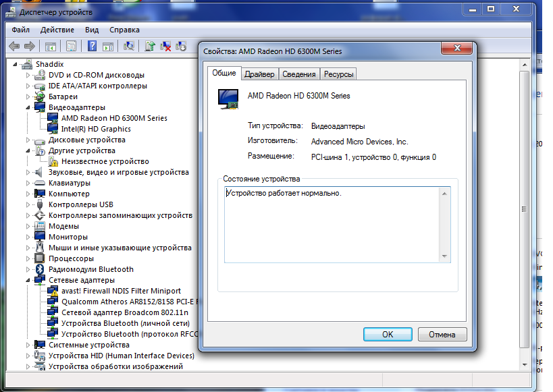Viewport: 553px width, 392px height.
Task: Click the Disable device toolbar icon
Action: click(x=181, y=46)
